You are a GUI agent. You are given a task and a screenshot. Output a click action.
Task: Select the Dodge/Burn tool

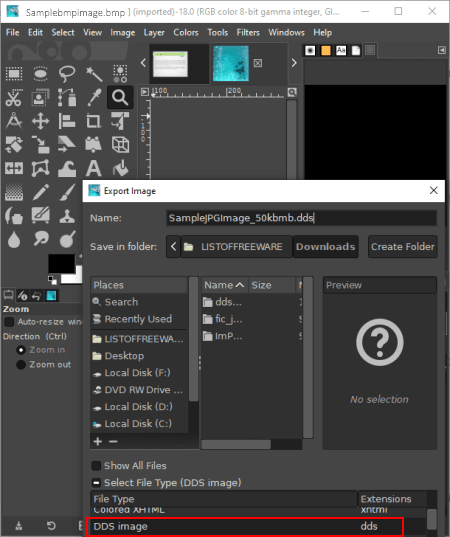67,239
